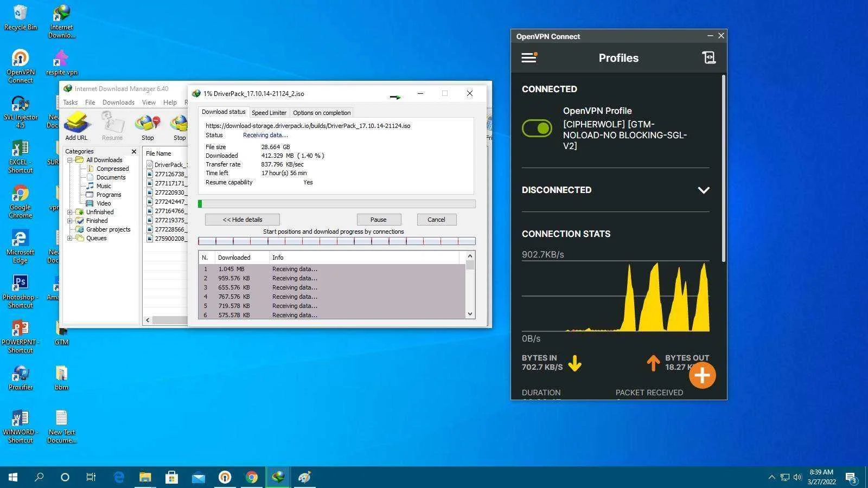The height and width of the screenshot is (488, 868).
Task: Show hidden icons in system tray
Action: click(x=771, y=477)
